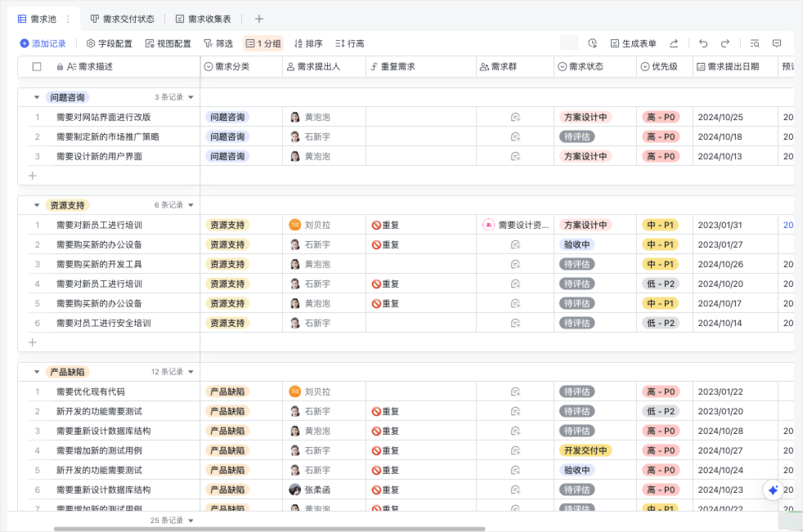Open the floating AI assistant sparkle button
803x532 pixels.
(774, 490)
